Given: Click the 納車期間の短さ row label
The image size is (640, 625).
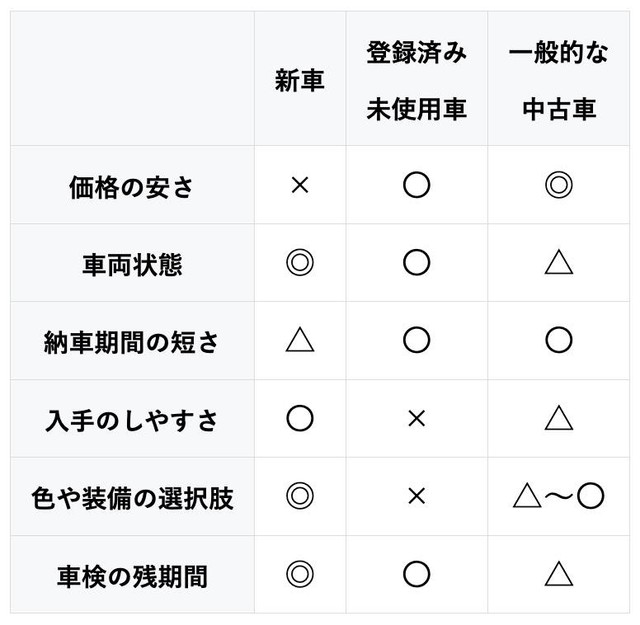Looking at the screenshot, I should click(132, 342).
